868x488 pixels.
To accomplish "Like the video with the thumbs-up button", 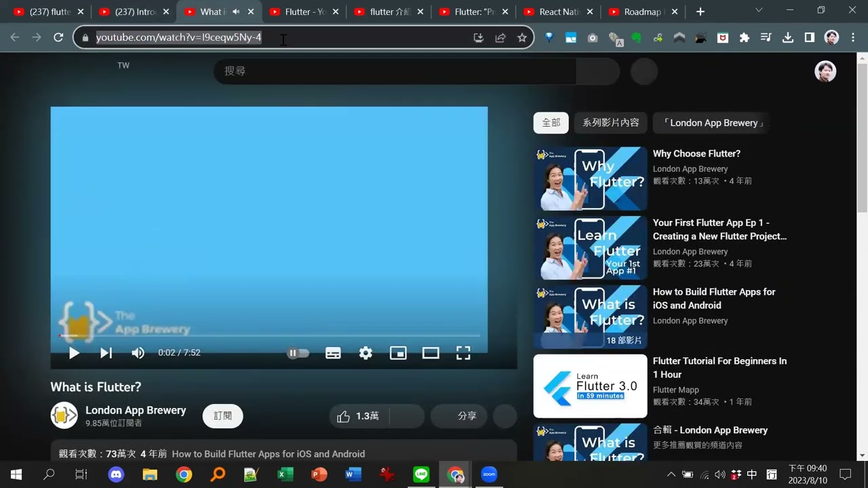I will pyautogui.click(x=360, y=416).
